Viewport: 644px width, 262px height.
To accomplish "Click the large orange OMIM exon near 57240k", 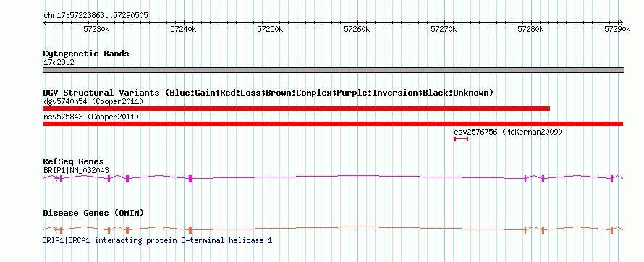I will click(190, 229).
